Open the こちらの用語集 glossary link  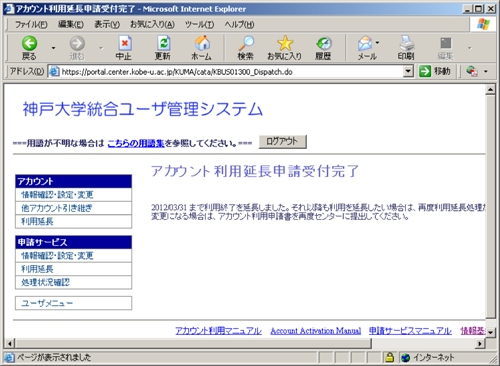pos(136,143)
